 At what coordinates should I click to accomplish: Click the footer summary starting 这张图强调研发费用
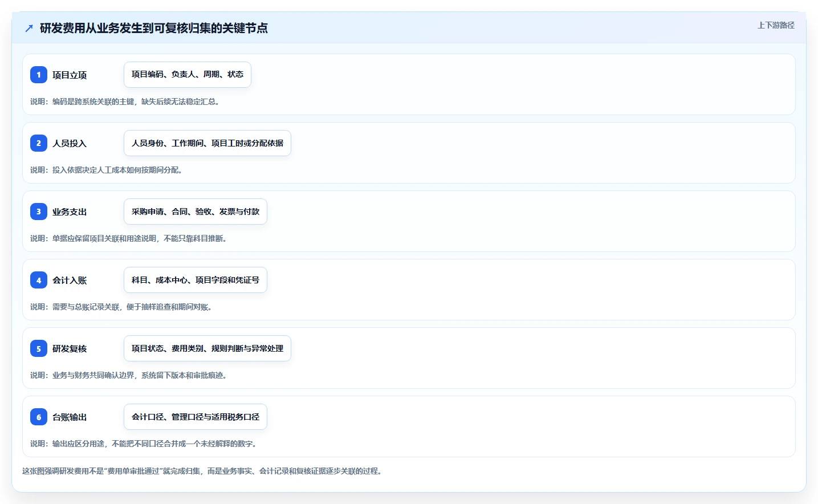(x=202, y=471)
